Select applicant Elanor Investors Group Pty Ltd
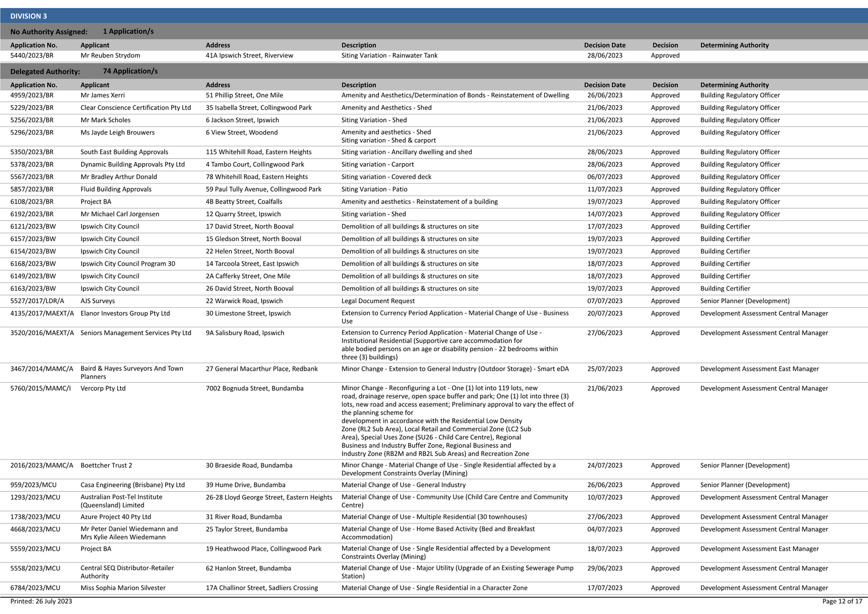This screenshot has height=614, width=868. [x=125, y=313]
